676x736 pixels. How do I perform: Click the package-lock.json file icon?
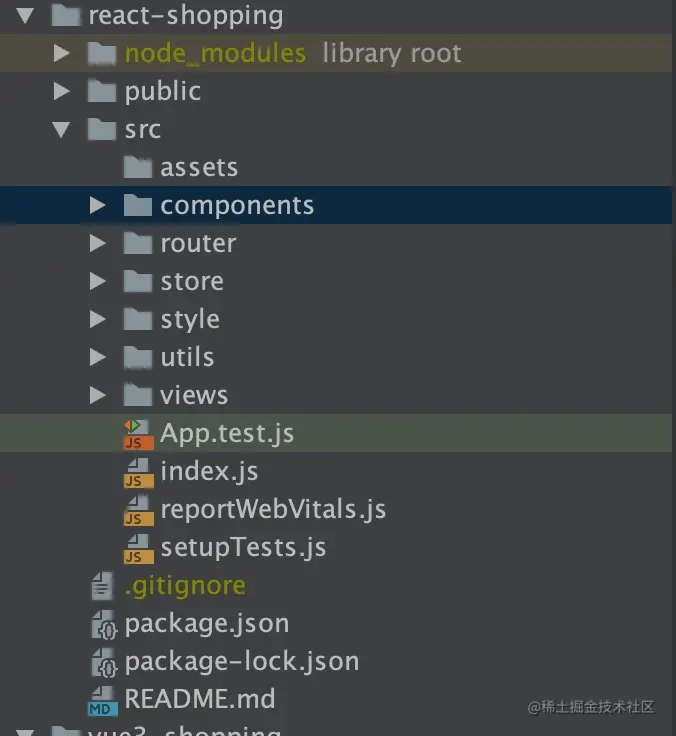(103, 662)
